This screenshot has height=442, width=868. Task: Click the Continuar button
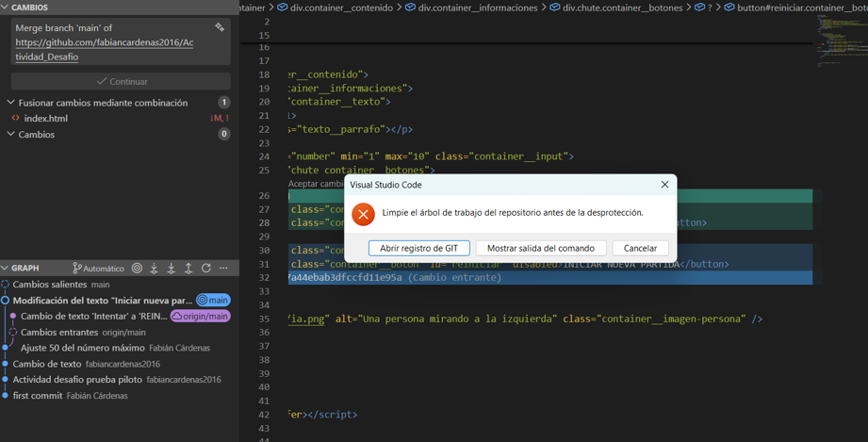coord(121,81)
